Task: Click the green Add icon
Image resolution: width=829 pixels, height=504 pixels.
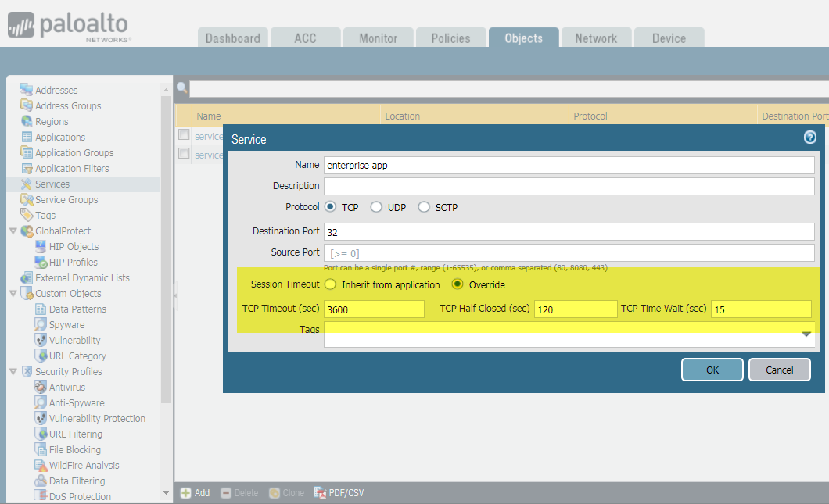Action: tap(185, 493)
